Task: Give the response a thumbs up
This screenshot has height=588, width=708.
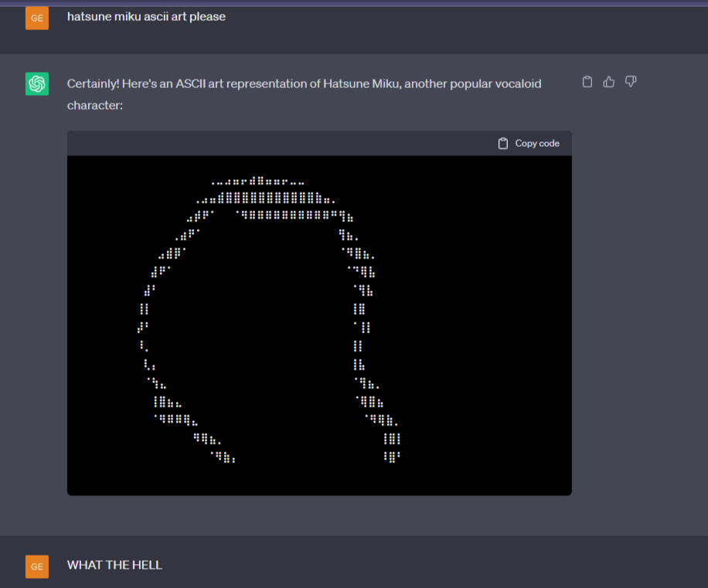Action: (x=608, y=82)
